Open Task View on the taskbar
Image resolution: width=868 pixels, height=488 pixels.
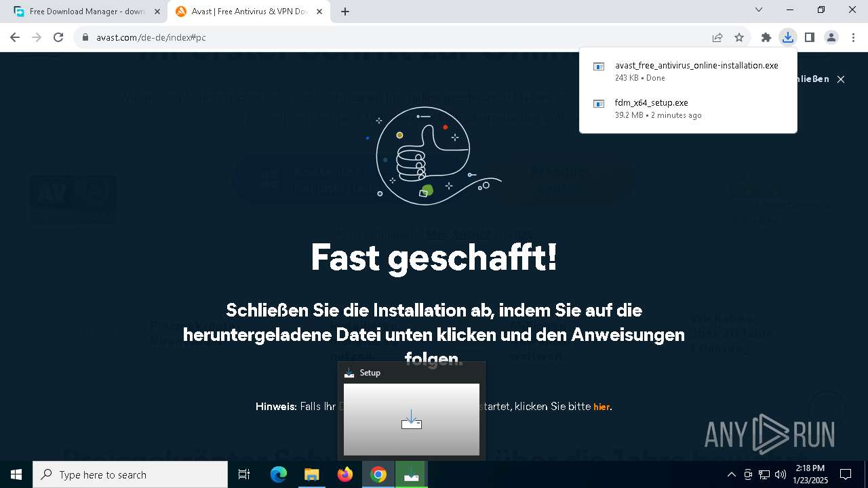point(244,474)
